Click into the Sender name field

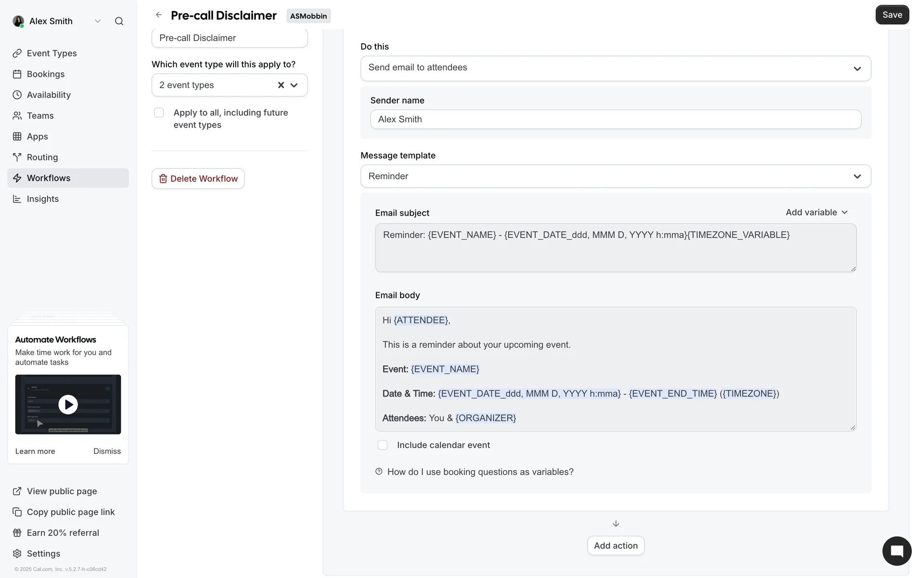pyautogui.click(x=616, y=119)
